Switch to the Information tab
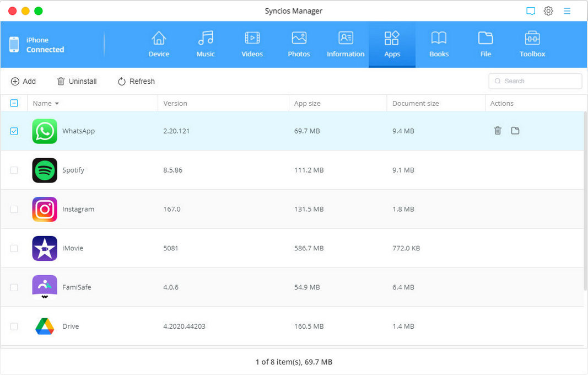Viewport: 588px width, 375px height. pyautogui.click(x=346, y=44)
